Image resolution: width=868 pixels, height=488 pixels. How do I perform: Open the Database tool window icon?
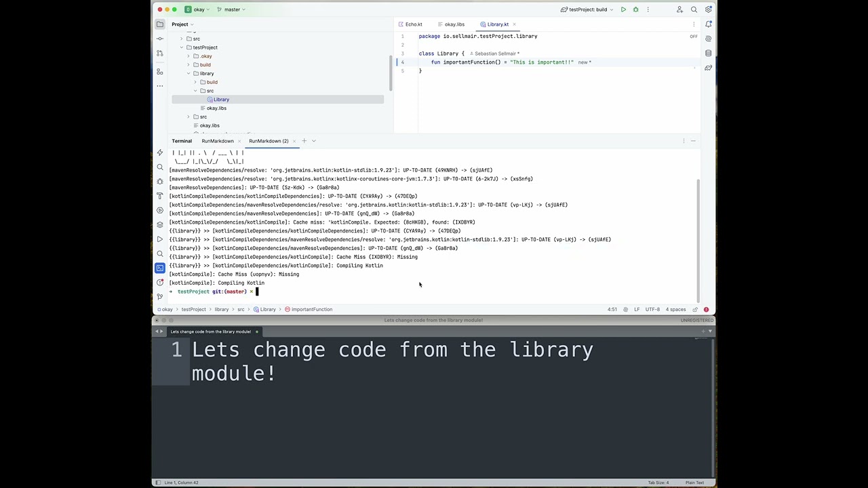click(708, 53)
